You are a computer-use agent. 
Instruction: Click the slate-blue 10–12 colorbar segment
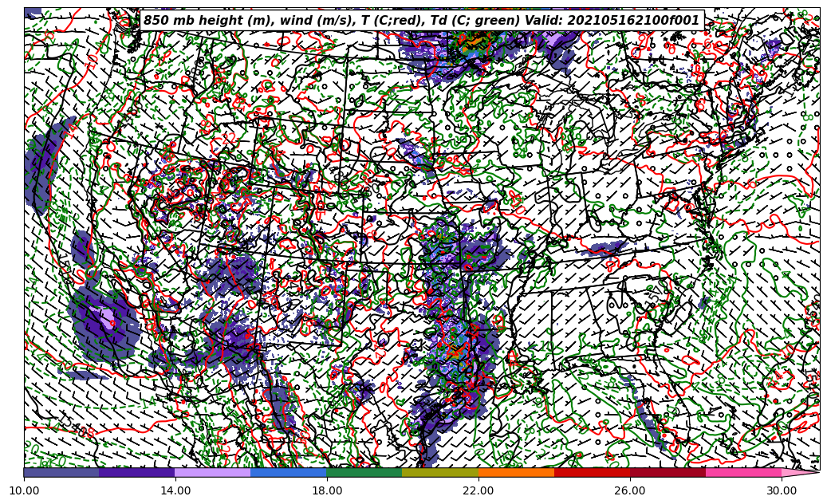tap(61, 472)
